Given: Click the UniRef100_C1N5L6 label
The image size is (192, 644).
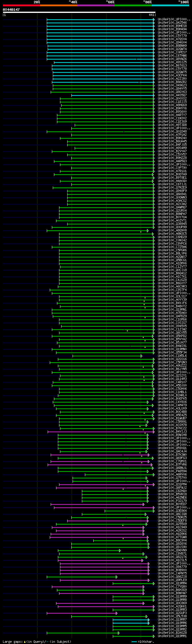Looking at the screenshot, I should (172, 356).
